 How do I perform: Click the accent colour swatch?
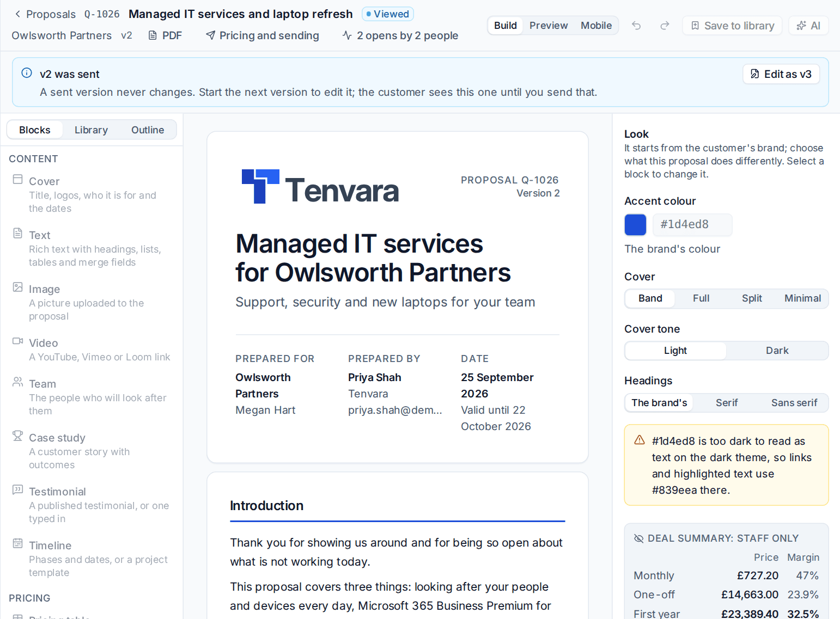635,225
